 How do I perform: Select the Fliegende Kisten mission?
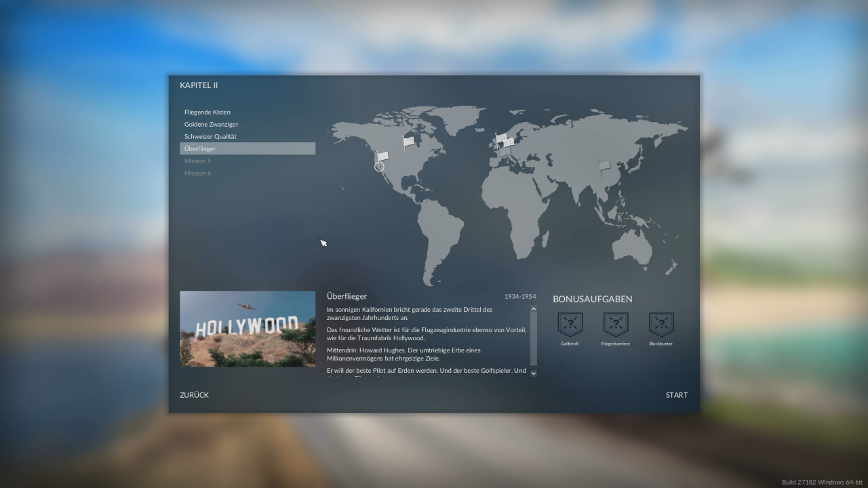tap(248, 112)
